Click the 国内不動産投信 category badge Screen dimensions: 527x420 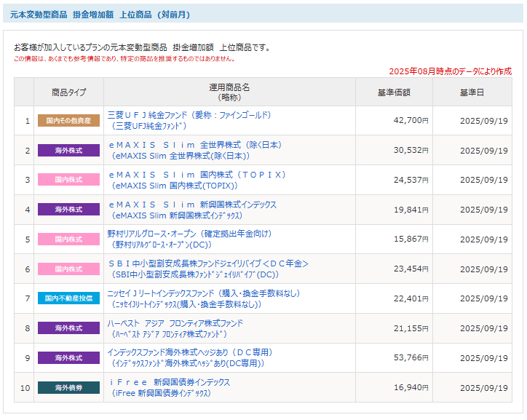point(68,298)
